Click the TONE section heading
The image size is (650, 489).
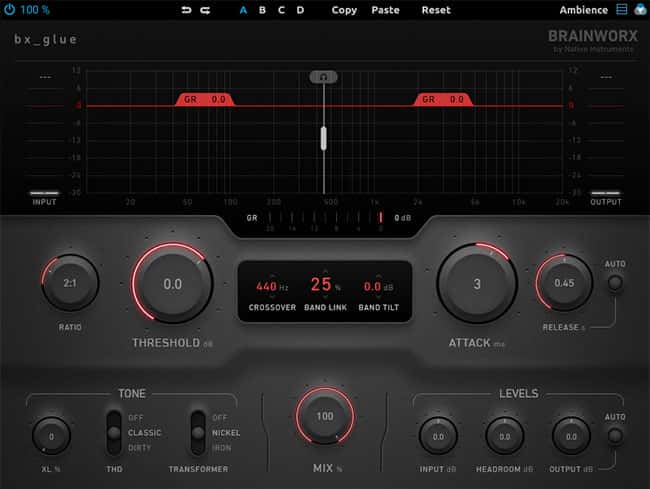[132, 393]
